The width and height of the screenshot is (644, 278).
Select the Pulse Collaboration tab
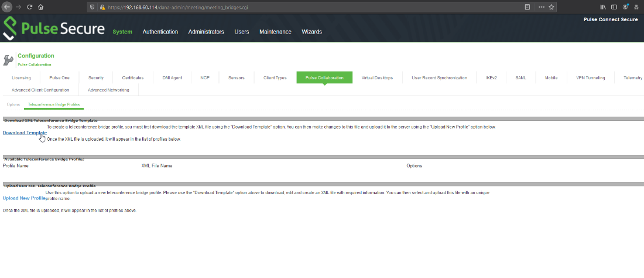[324, 77]
